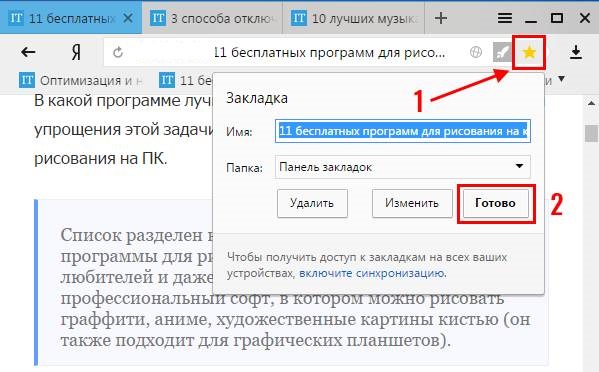Click the Удалить button

[312, 203]
